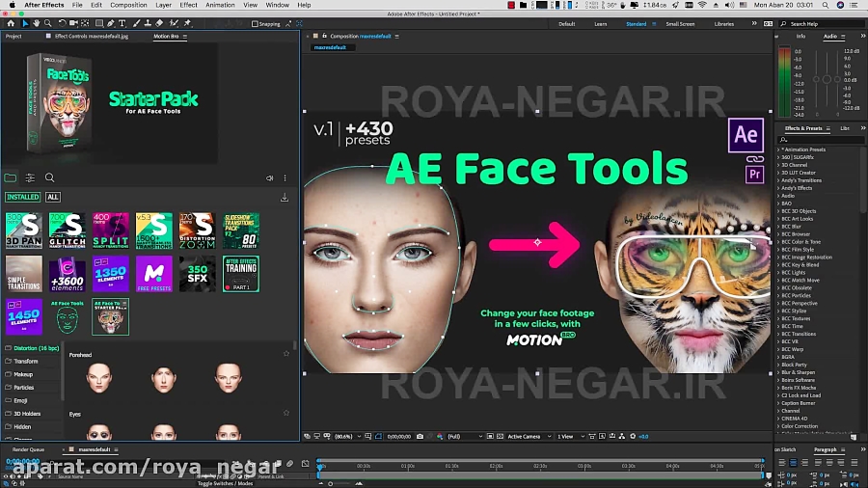Show ALL packs filter

pyautogui.click(x=53, y=197)
